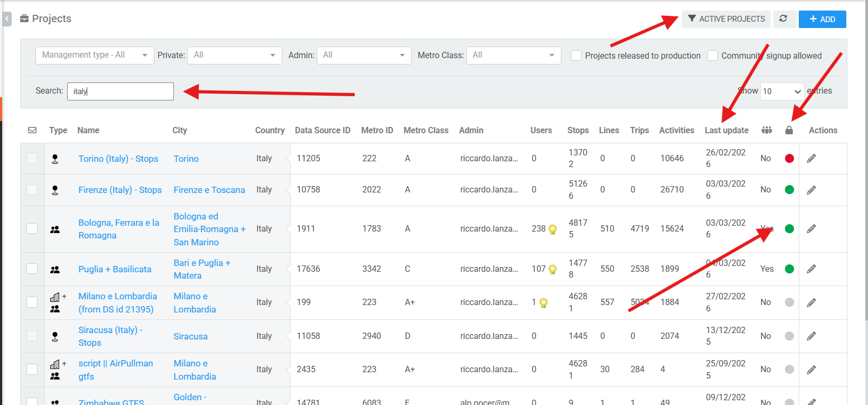Click the type icon for script AirPullman row
Screen dimensions: 868x405
[x=58, y=370]
